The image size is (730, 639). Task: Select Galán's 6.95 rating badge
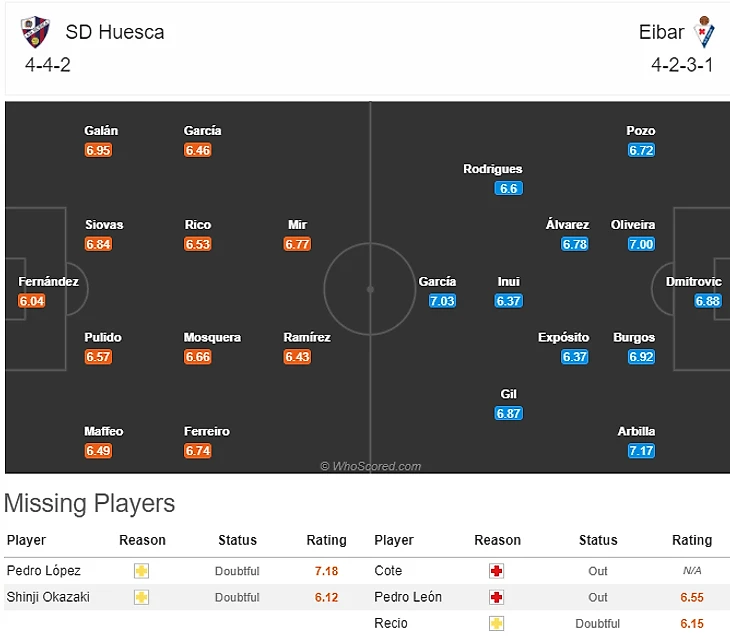coord(98,150)
